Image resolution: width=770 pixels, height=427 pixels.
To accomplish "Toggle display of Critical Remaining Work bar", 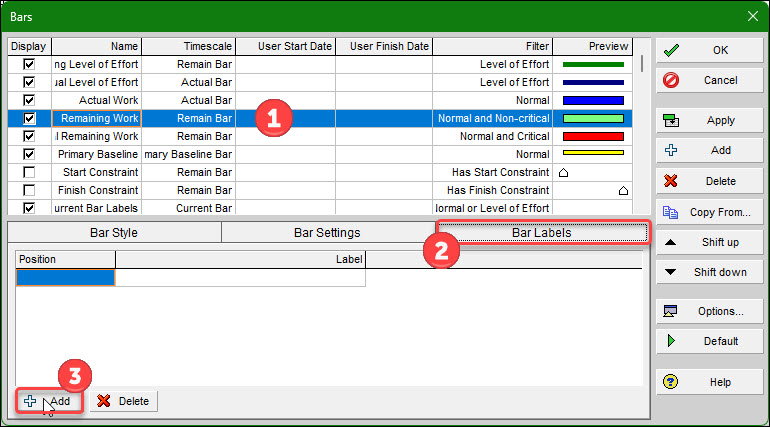I will coord(29,136).
